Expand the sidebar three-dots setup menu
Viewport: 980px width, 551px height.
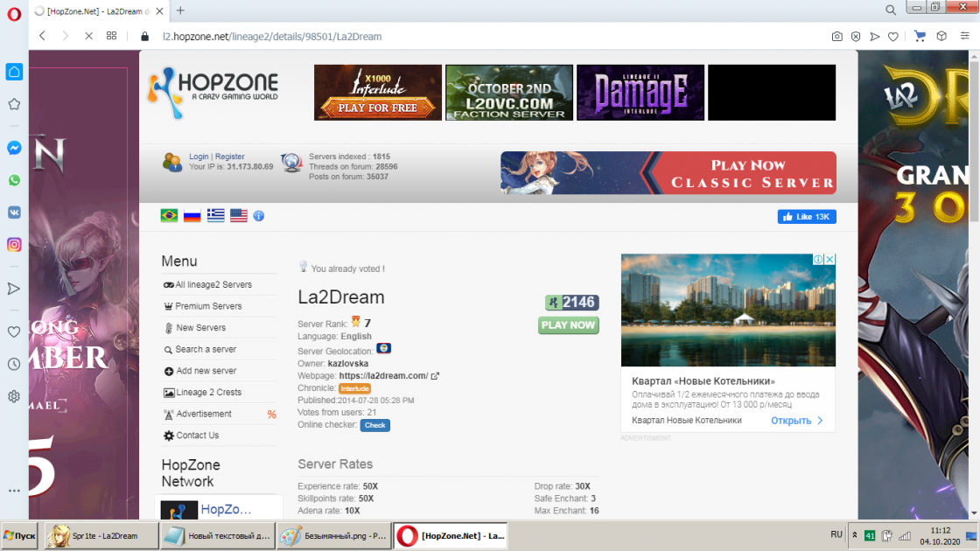pyautogui.click(x=14, y=491)
